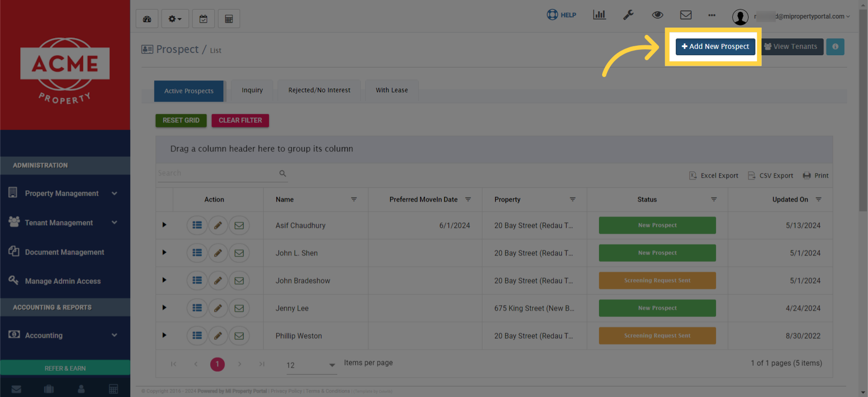Screen dimensions: 868x397
Task: Click Asif Chaudhury's New Prospect status
Action: (657, 225)
